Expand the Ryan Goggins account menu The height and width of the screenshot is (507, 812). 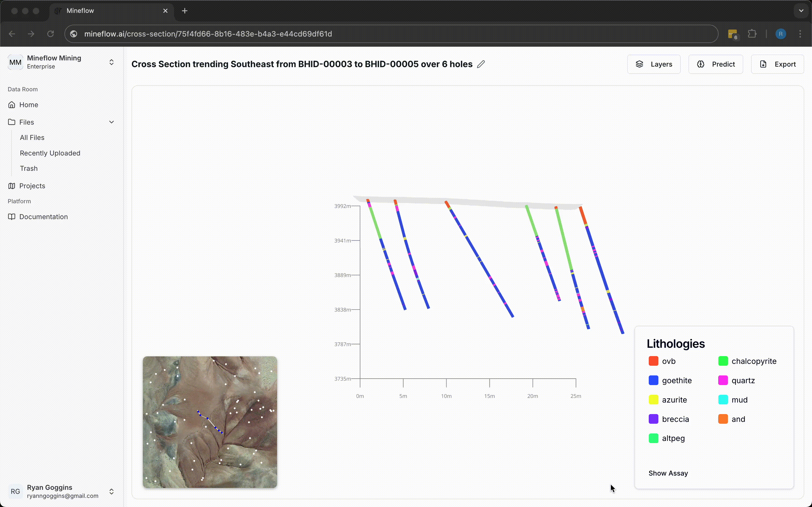111,491
